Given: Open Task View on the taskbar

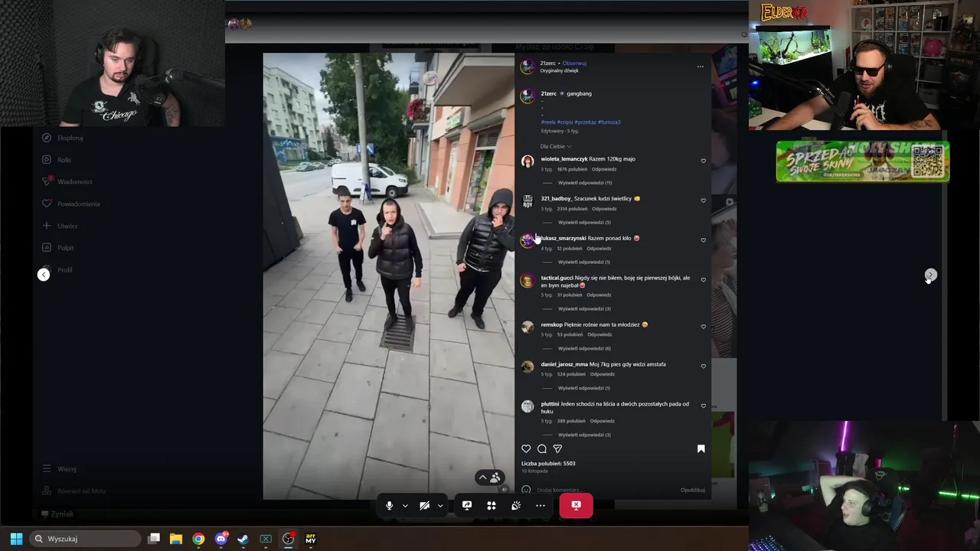Looking at the screenshot, I should (154, 539).
